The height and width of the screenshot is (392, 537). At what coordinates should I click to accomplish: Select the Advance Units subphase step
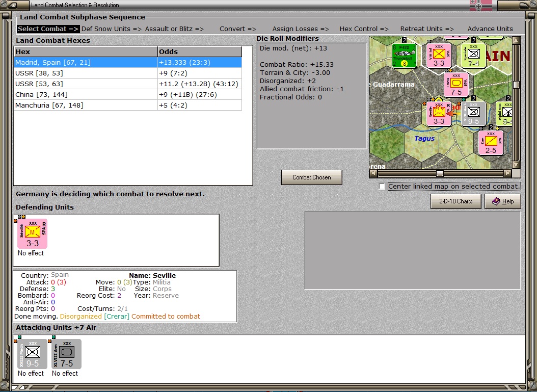click(x=490, y=29)
